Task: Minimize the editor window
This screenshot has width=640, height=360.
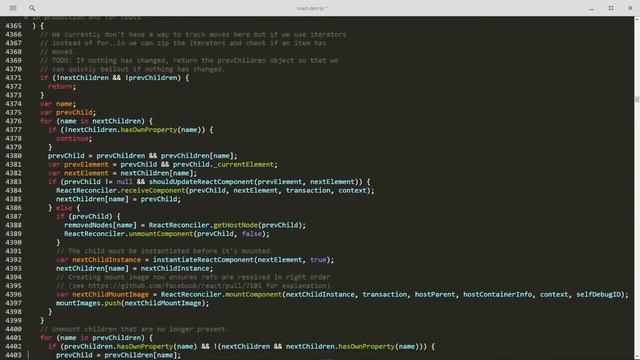Action: tap(591, 8)
